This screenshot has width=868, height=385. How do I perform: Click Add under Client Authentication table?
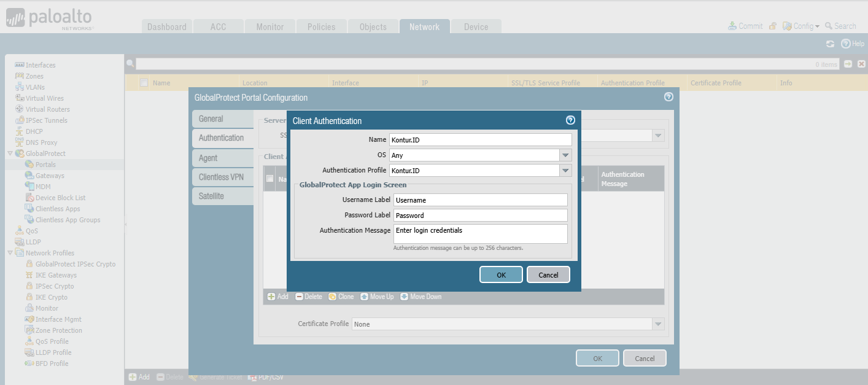click(x=278, y=297)
